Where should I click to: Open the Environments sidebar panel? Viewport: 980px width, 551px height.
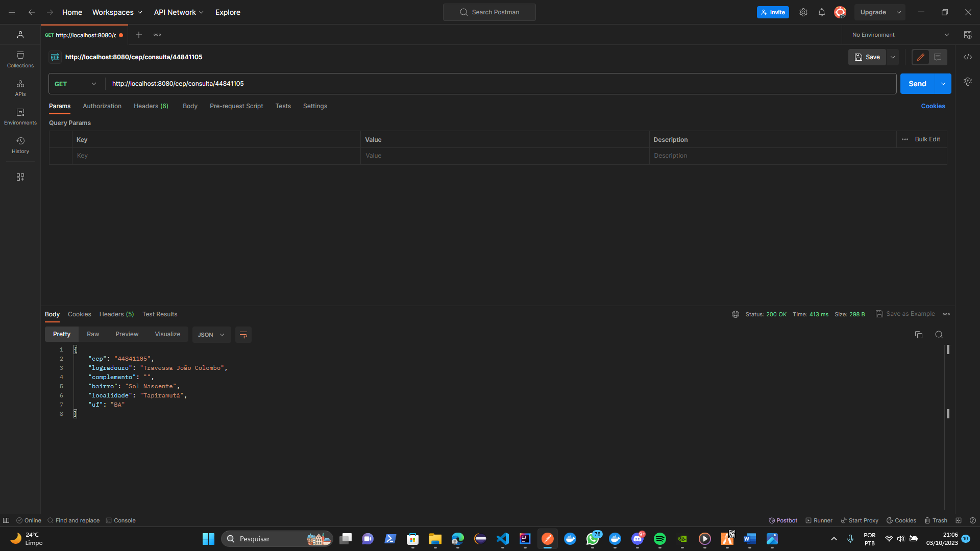(x=20, y=116)
